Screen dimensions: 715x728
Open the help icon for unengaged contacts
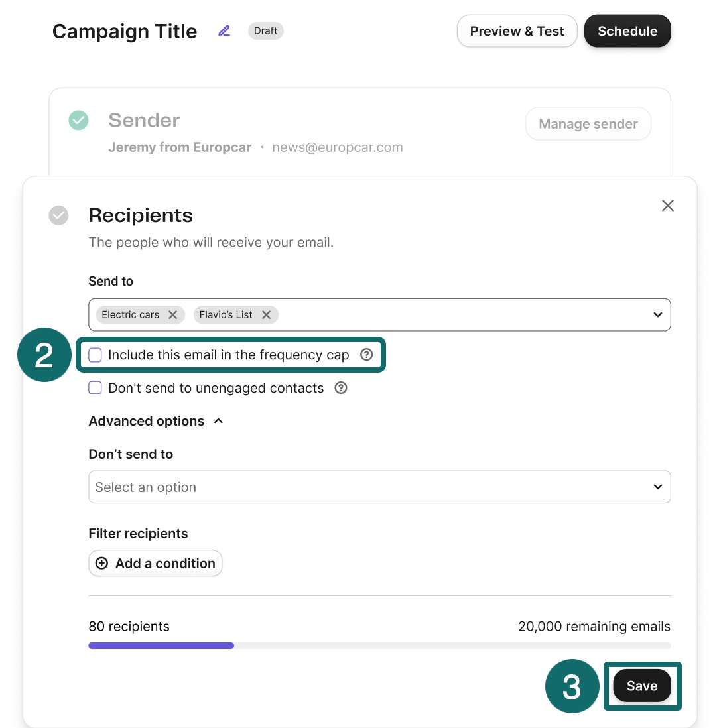(x=341, y=388)
